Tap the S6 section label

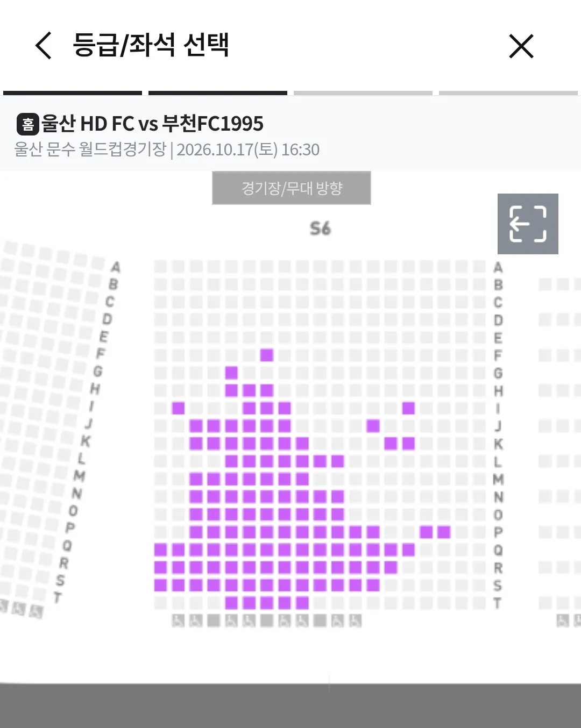(320, 229)
